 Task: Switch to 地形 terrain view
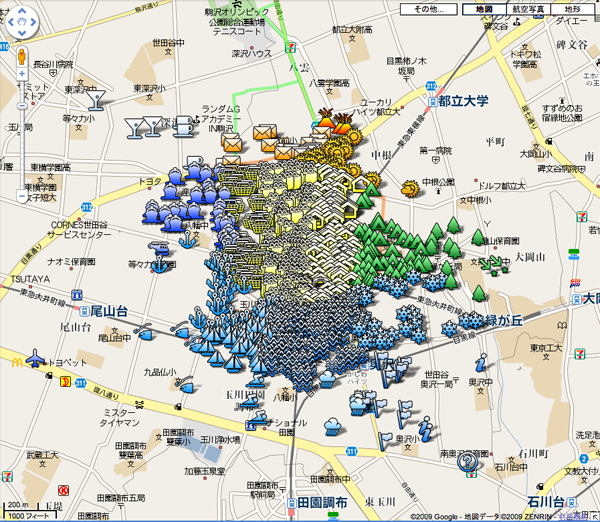click(x=575, y=9)
